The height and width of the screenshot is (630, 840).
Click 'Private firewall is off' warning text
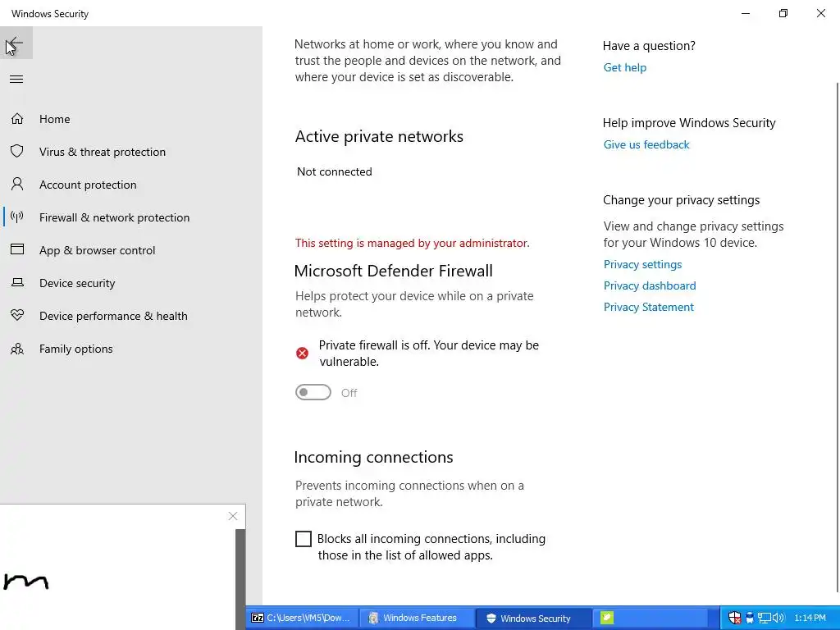pos(428,353)
